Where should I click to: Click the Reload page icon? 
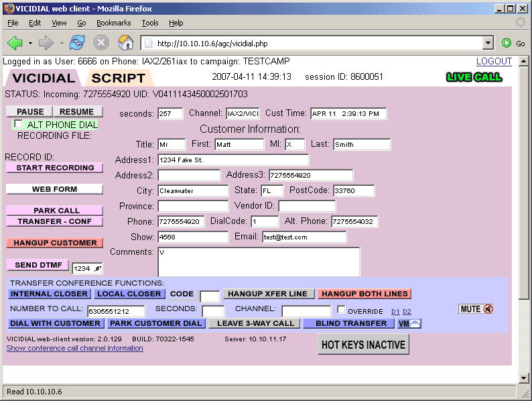pos(77,43)
